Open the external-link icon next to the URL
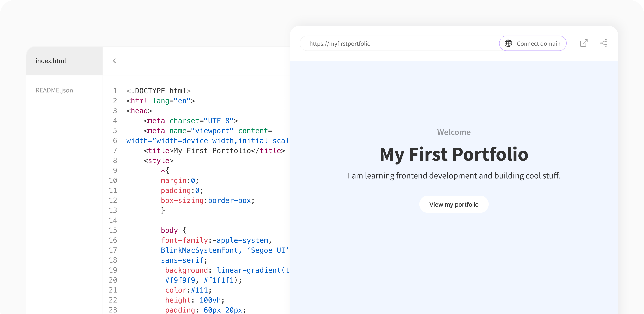Screen dimensions: 644x314 click(584, 43)
